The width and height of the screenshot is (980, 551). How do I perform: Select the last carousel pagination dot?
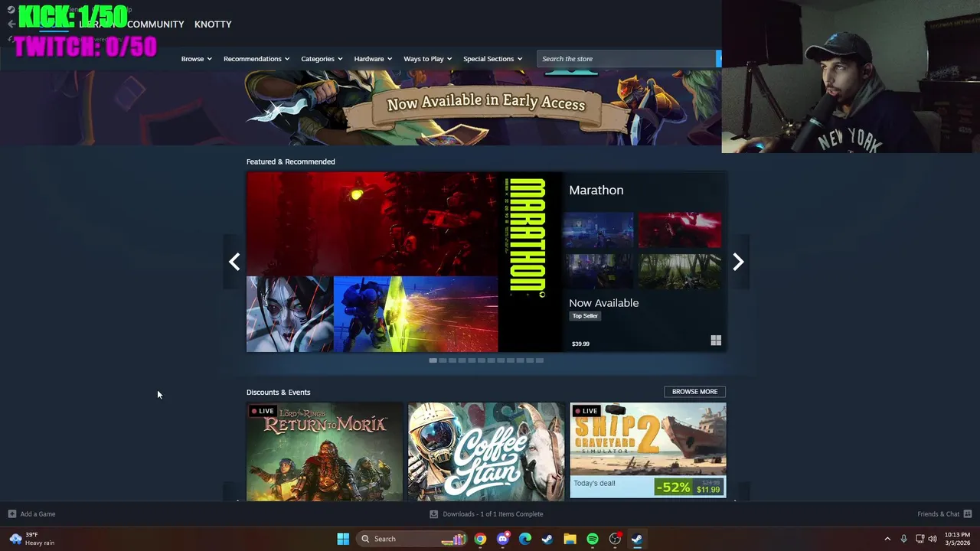coord(540,360)
